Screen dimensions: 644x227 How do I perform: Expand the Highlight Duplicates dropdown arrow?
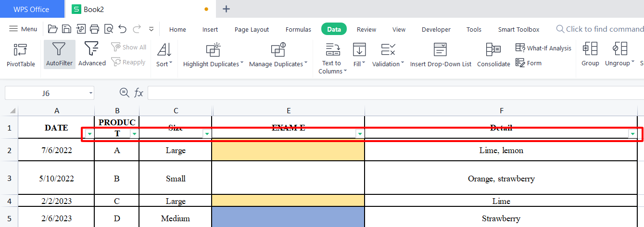click(x=242, y=63)
